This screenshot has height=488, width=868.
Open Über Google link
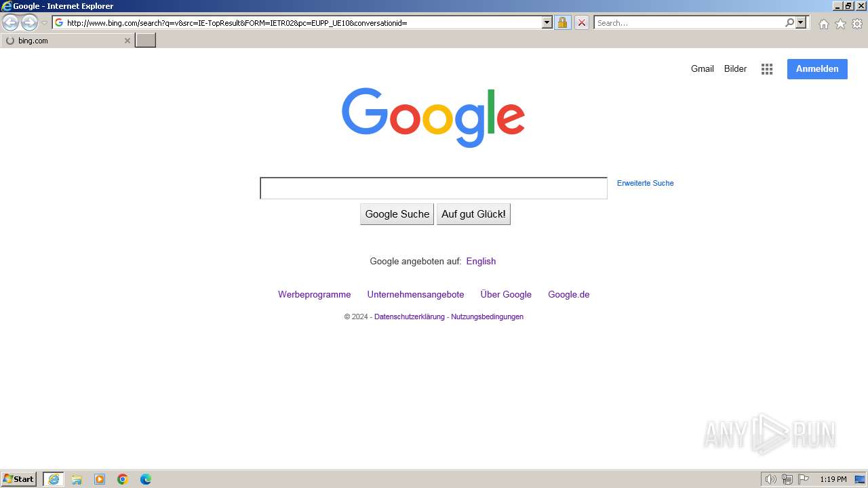pos(506,294)
